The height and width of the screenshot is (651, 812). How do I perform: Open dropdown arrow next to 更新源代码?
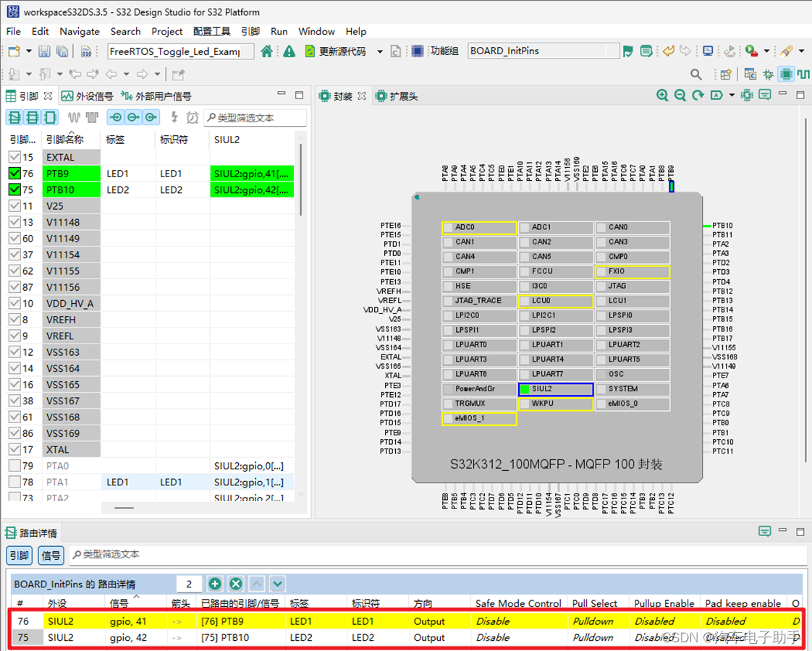point(380,52)
